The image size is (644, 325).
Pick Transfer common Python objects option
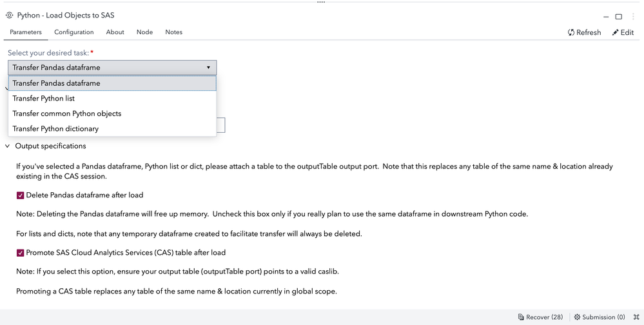[x=67, y=113]
